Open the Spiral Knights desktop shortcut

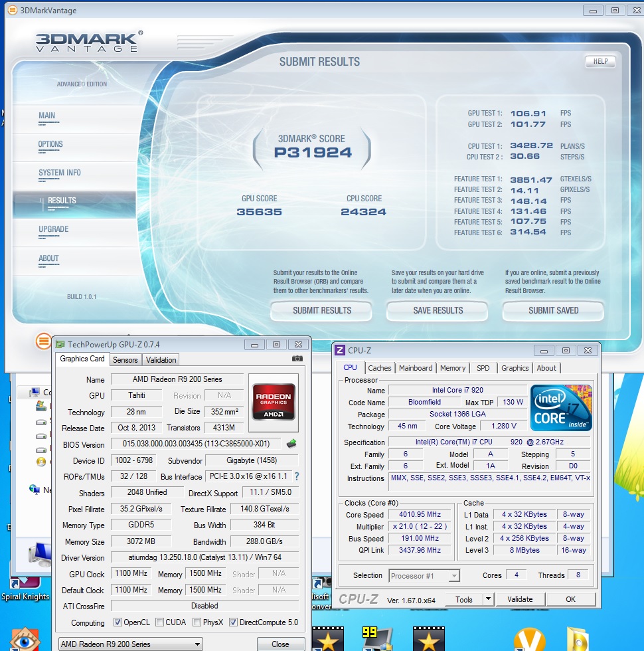[x=25, y=590]
